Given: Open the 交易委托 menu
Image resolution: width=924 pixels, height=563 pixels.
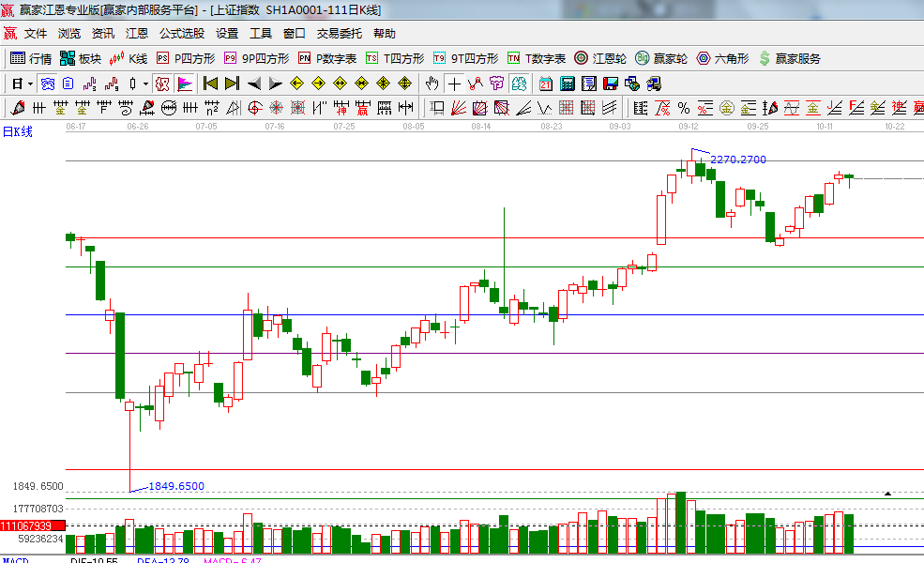Looking at the screenshot, I should point(339,33).
